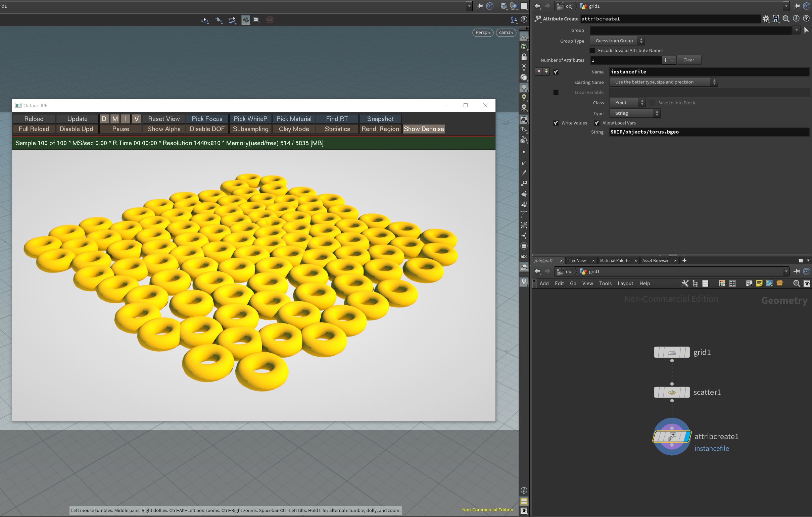This screenshot has width=812, height=517.
Task: Click the parameter pane help icon
Action: point(806,19)
